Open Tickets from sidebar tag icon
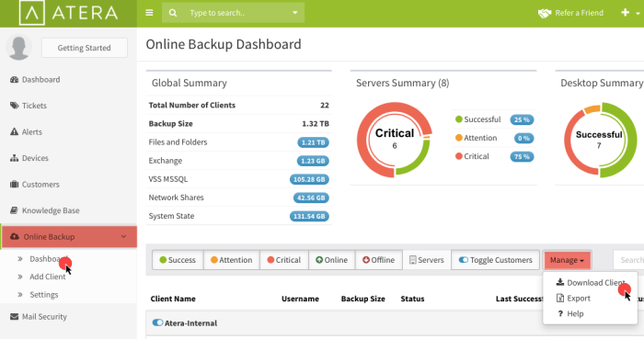The height and width of the screenshot is (339, 644). pyautogui.click(x=15, y=106)
